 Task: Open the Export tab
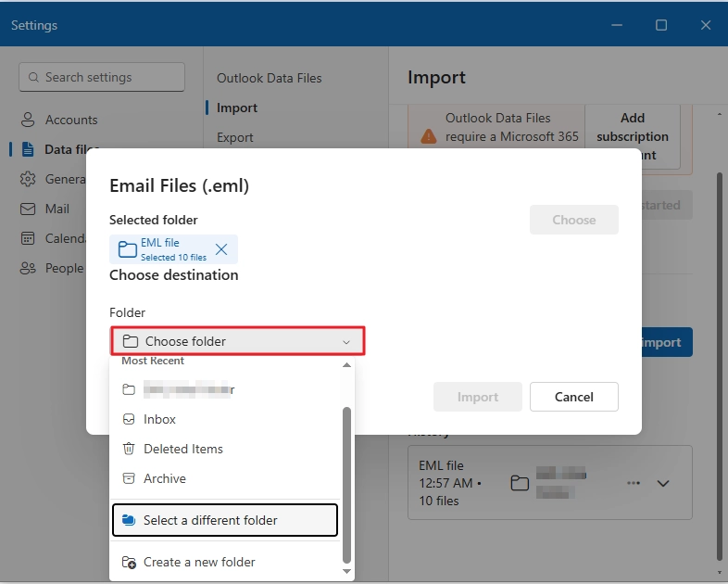tap(235, 137)
